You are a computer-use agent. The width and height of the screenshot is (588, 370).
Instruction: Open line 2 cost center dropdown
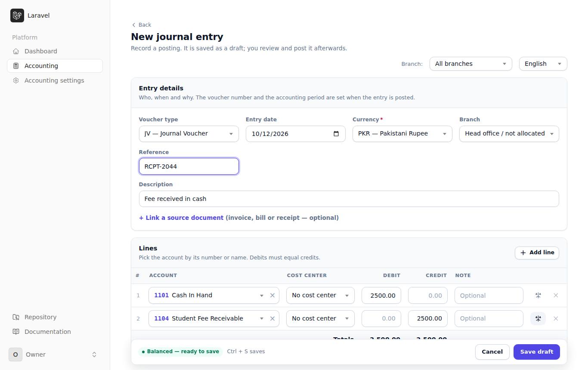[x=320, y=318]
